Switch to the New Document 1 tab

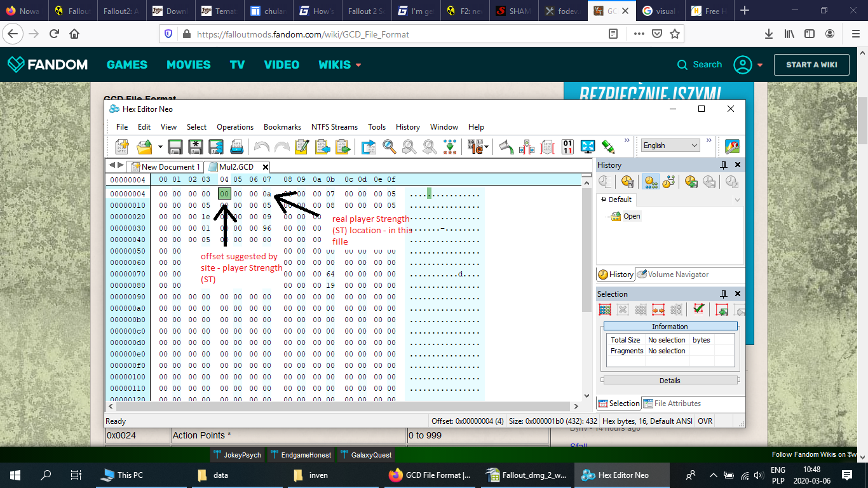click(x=166, y=167)
